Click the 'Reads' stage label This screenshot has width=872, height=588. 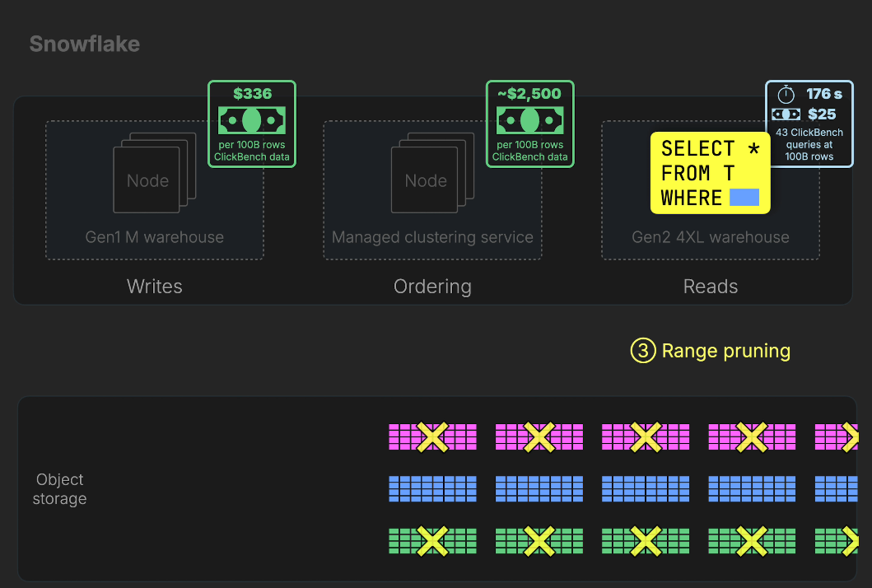tap(711, 287)
